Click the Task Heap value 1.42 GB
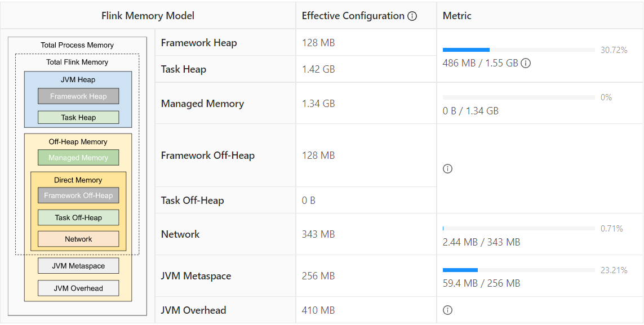This screenshot has width=644, height=325. [318, 69]
